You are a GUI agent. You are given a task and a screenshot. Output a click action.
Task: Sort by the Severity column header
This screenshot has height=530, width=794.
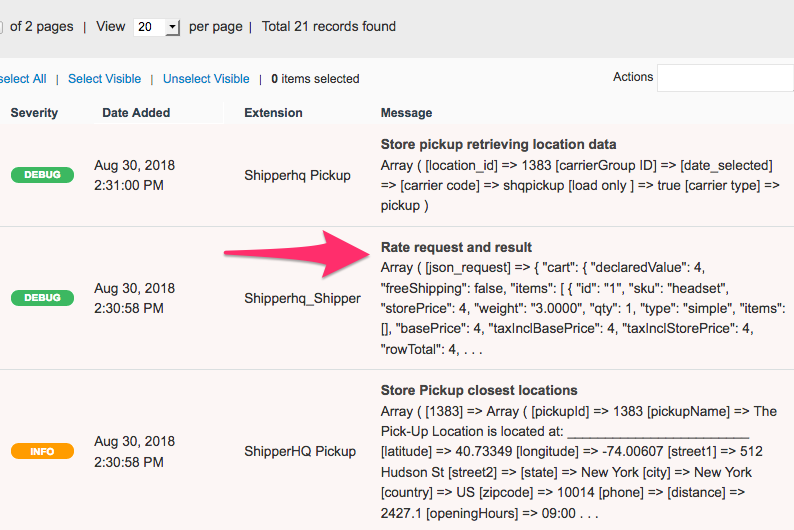tap(34, 113)
